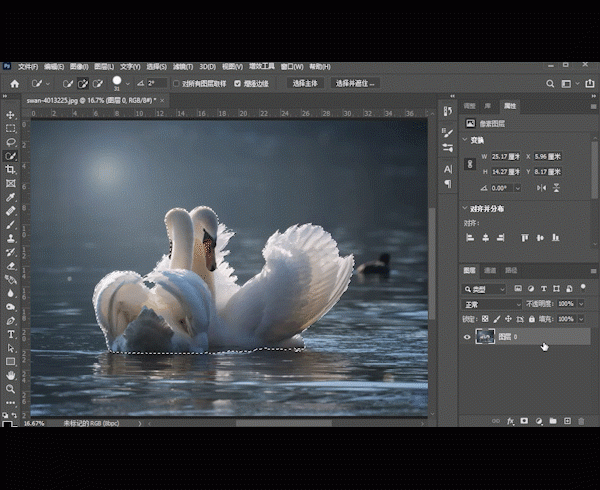This screenshot has height=490, width=600.
Task: Open the 文件(F) menu
Action: click(x=28, y=67)
